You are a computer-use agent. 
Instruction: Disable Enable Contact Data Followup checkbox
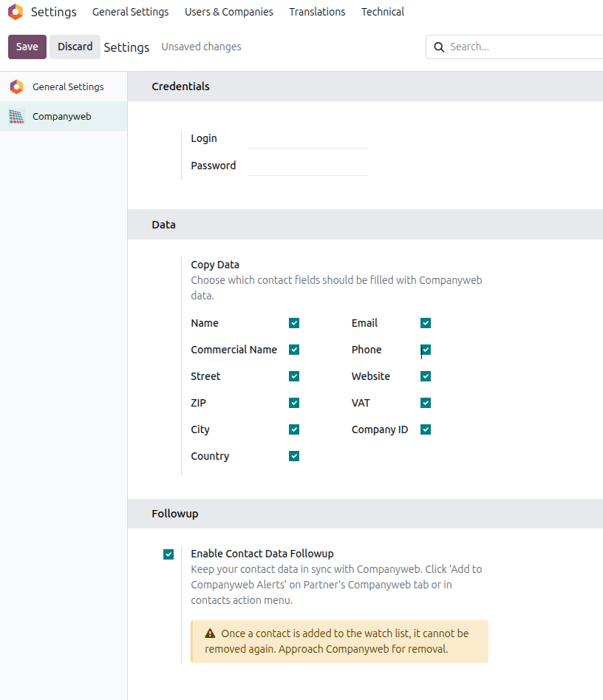point(168,554)
